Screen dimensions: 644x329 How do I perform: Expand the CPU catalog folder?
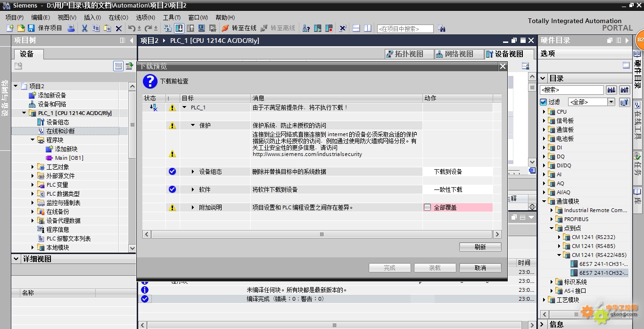[x=544, y=112]
